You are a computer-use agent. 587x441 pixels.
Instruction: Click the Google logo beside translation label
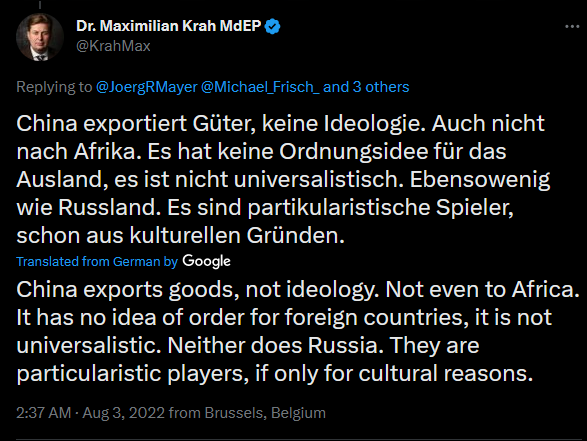[206, 261]
